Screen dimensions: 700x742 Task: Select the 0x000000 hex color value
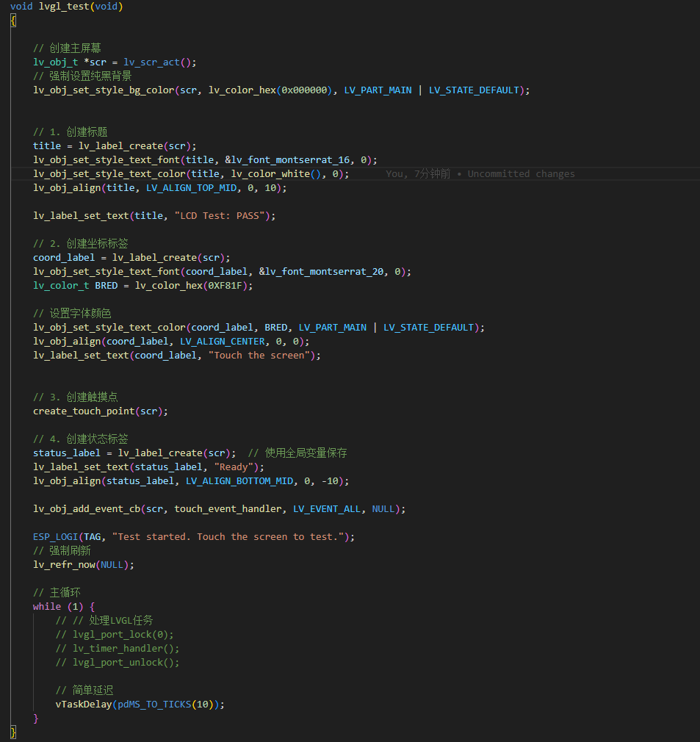pyautogui.click(x=304, y=90)
